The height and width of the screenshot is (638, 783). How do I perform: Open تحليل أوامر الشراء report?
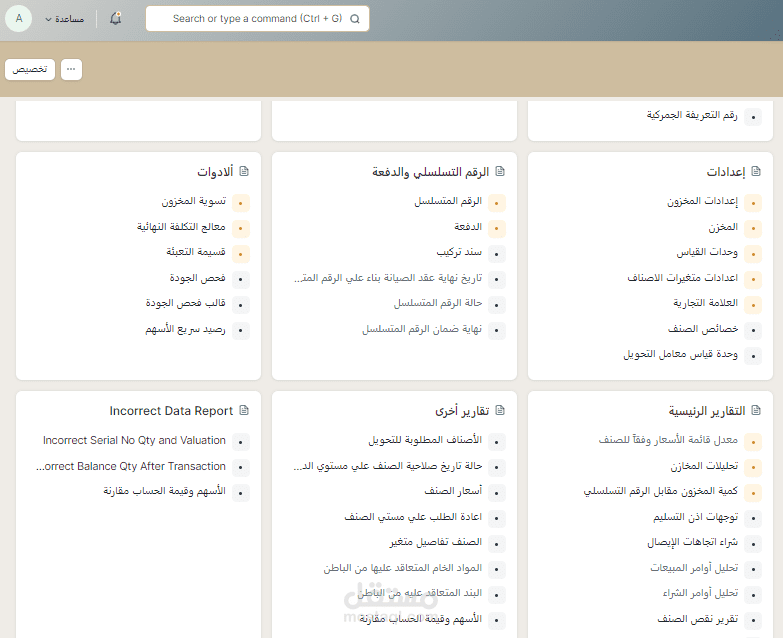pyautogui.click(x=700, y=593)
